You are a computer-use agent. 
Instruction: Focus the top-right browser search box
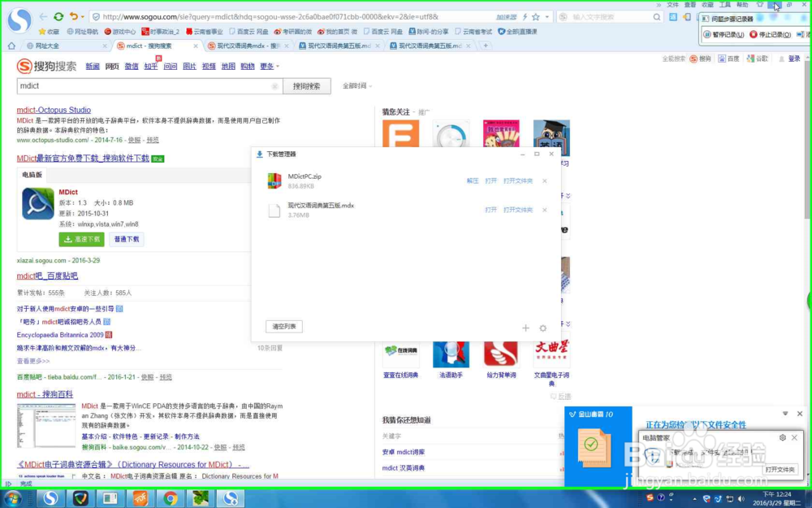click(610, 17)
